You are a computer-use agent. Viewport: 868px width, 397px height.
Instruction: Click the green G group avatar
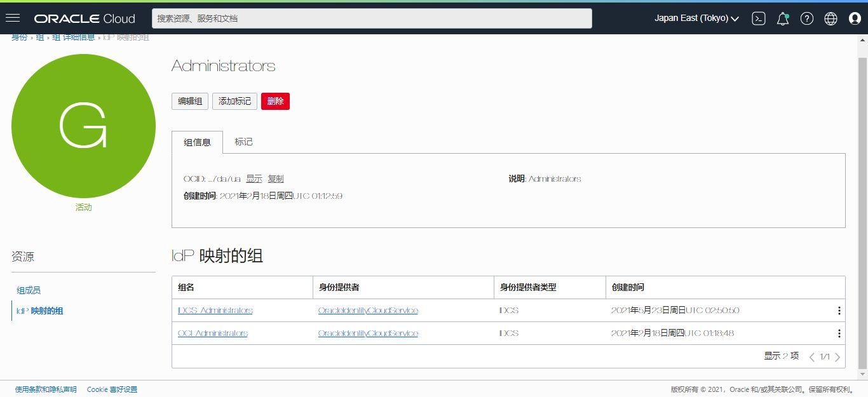pos(83,126)
